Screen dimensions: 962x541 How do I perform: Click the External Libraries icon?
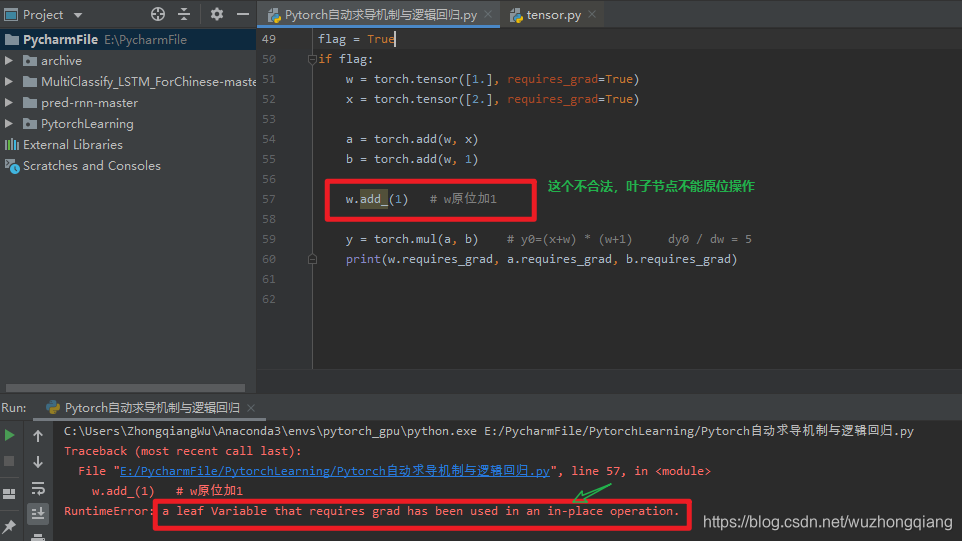pos(12,145)
